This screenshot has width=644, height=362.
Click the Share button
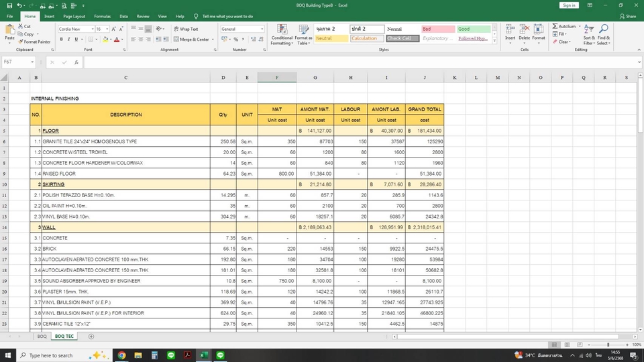tap(628, 16)
